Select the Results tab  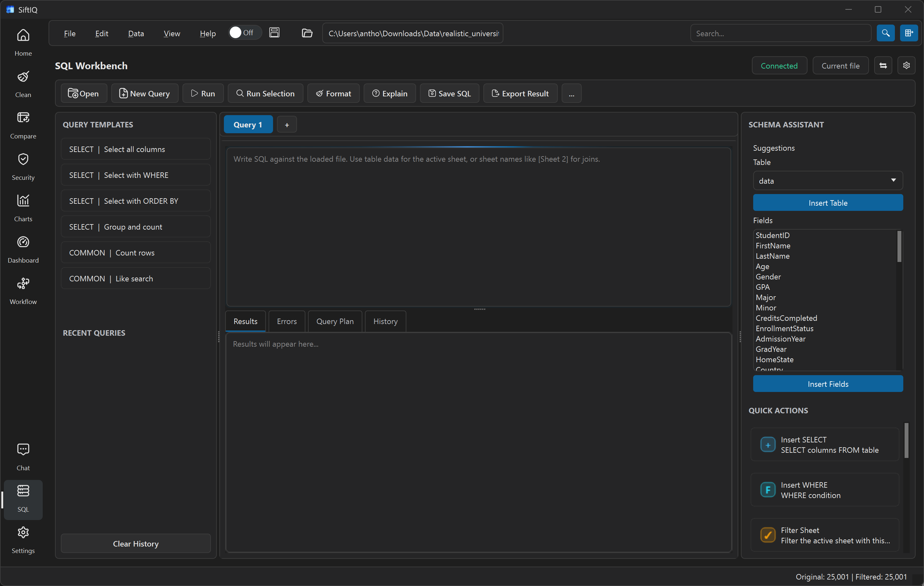coord(245,321)
